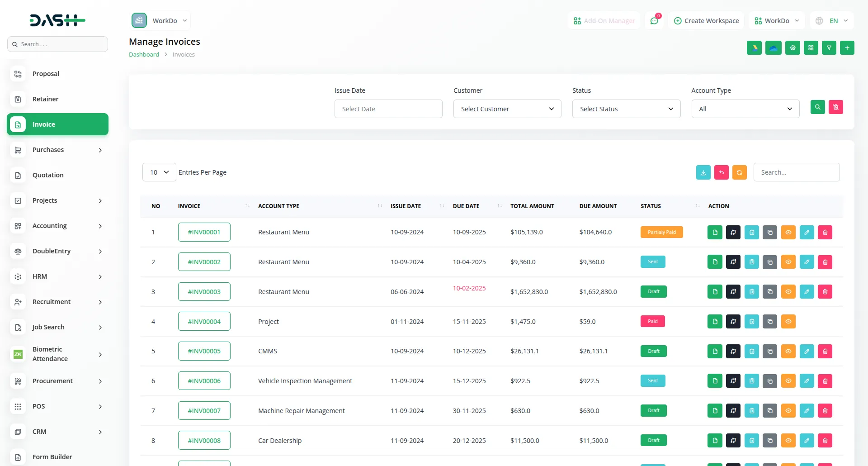868x466 pixels.
Task: Open Quotation in the sidebar
Action: 57,175
